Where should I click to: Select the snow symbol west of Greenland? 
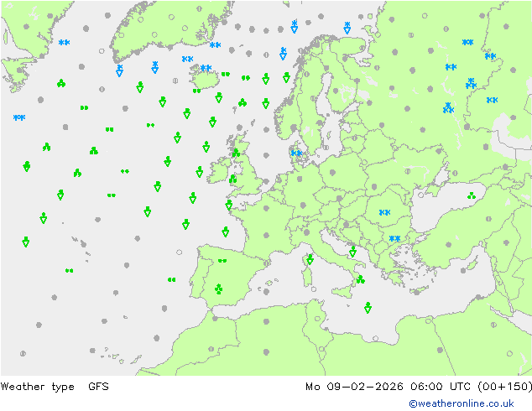64,42
